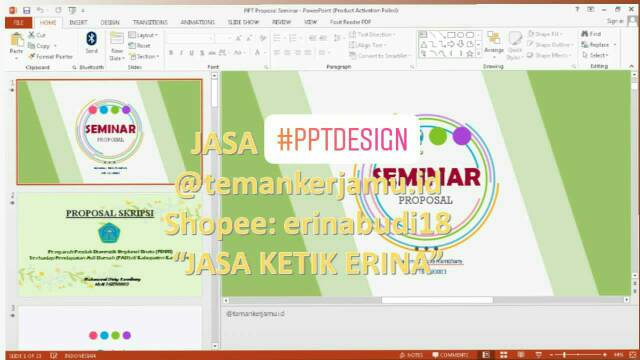Click the Save icon in quick access toolbar

click(27, 10)
